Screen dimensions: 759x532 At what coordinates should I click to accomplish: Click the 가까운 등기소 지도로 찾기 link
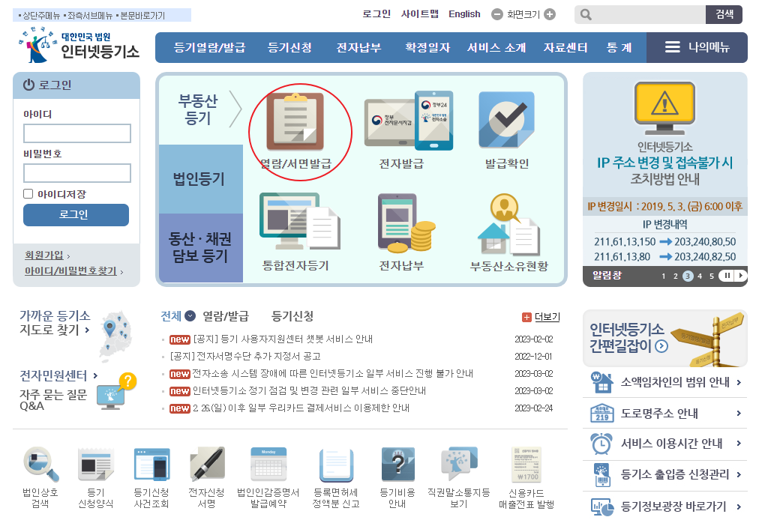point(55,323)
